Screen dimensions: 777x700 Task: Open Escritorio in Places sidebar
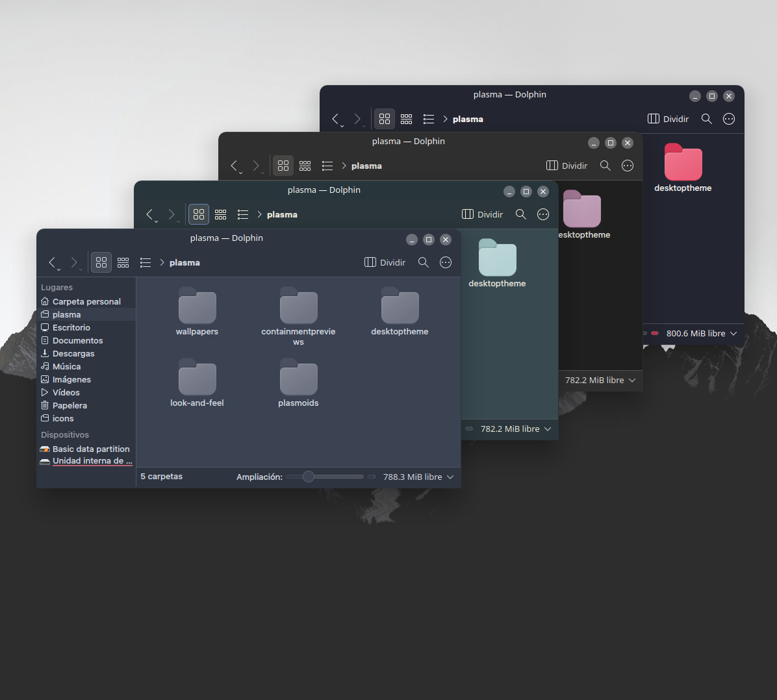(86, 327)
